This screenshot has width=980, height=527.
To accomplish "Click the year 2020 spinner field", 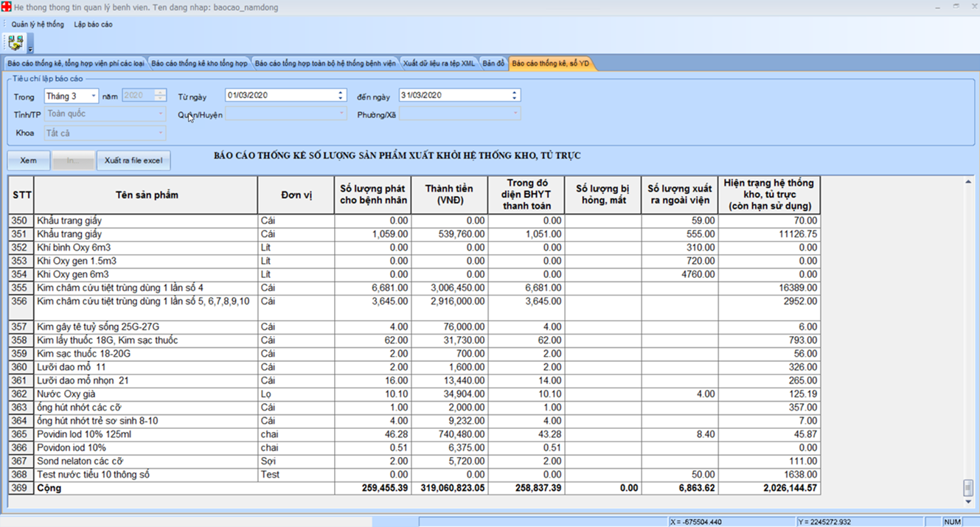I will 144,96.
